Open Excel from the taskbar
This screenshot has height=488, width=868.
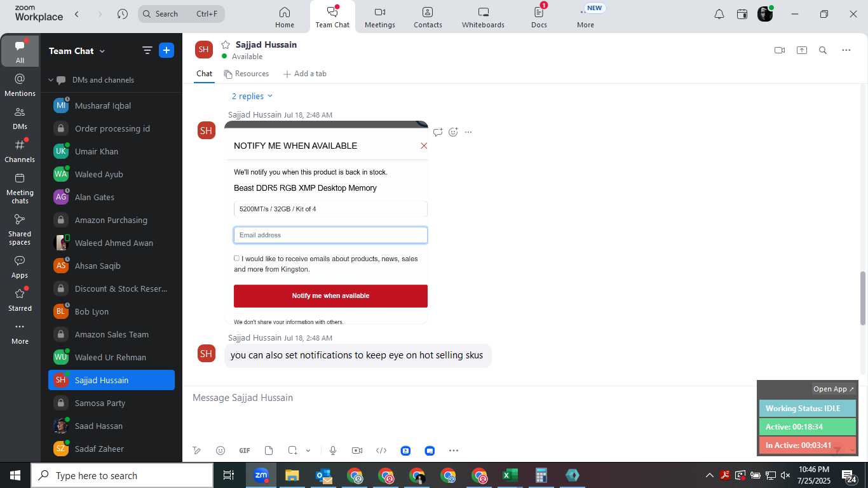tap(510, 475)
